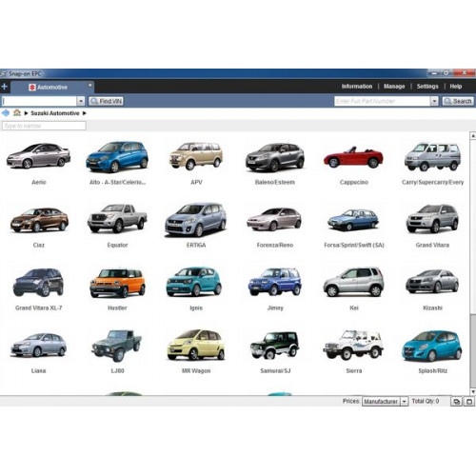Click the Enter Full Part Number field
Screen dimensions: 476x476
(382, 101)
